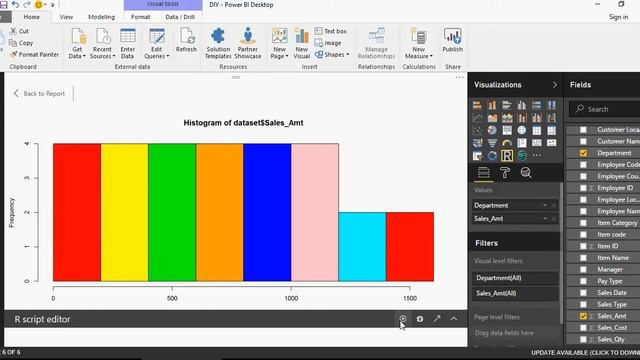Open Department value field dropdown arrow
The width and height of the screenshot is (640, 360).
point(544,205)
